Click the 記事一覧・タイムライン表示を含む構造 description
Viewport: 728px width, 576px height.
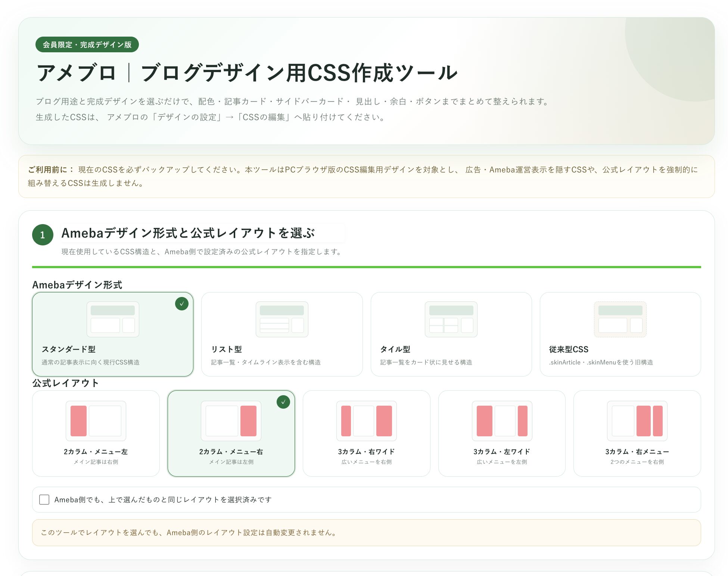[x=266, y=362]
